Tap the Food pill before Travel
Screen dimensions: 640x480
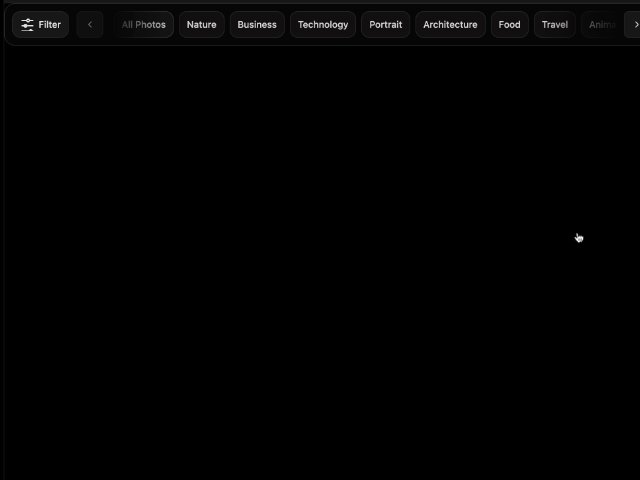[509, 25]
